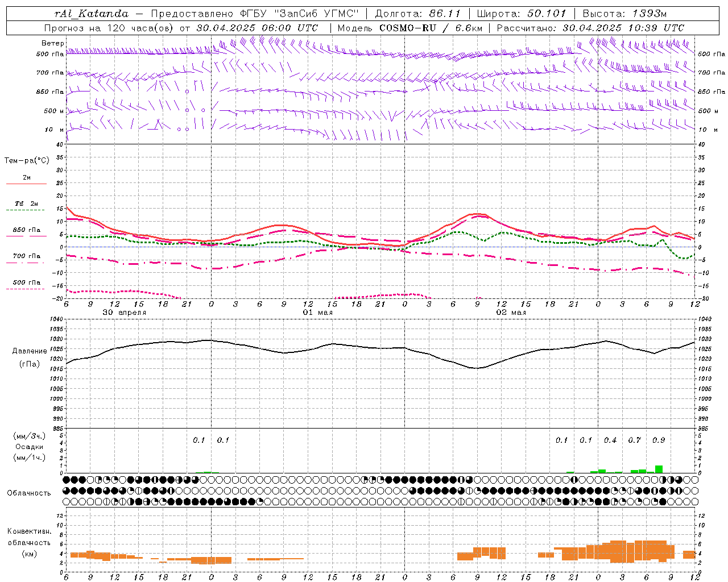728x582 pixels.
Task: Select the 'Широта: 50.101' header field
Action: point(522,14)
